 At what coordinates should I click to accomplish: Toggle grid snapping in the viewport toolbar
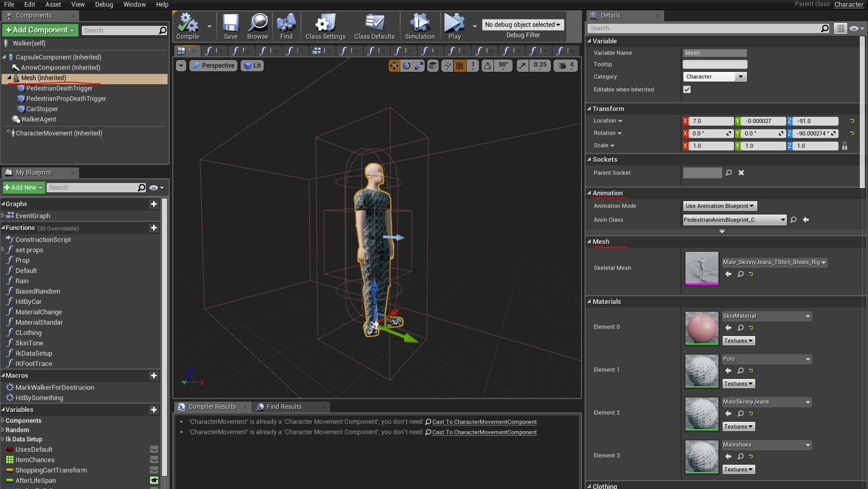tap(459, 66)
